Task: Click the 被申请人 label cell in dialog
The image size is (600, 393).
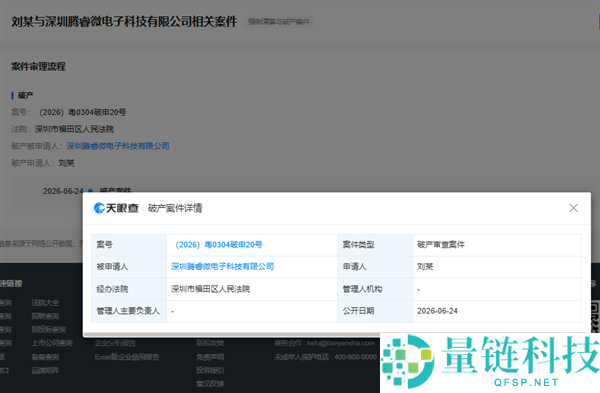Action: 129,267
